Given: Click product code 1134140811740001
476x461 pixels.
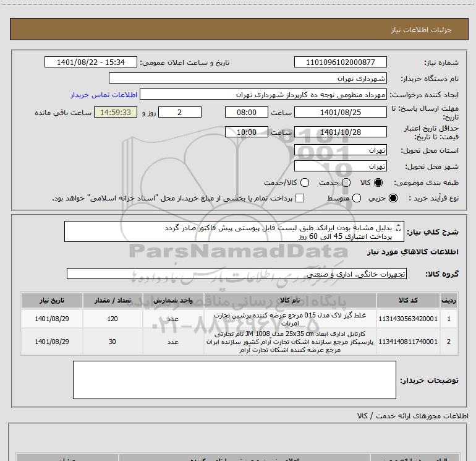Looking at the screenshot, I should [408, 342].
